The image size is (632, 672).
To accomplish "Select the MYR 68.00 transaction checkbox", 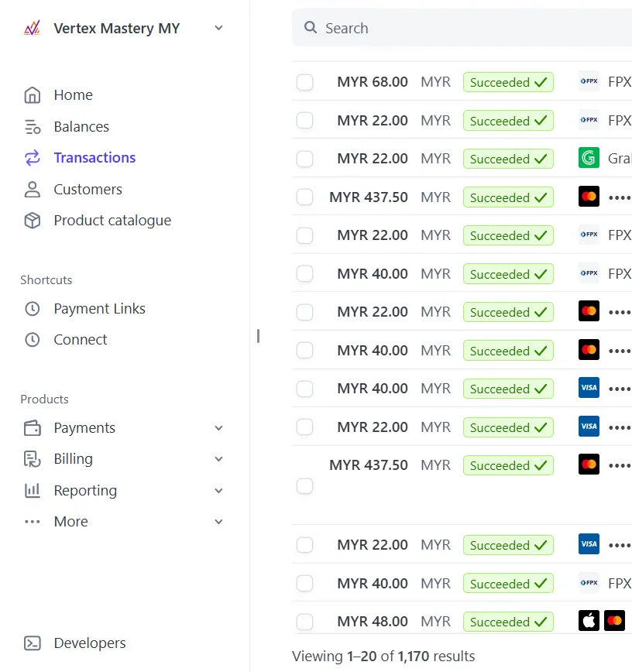I will 305,82.
